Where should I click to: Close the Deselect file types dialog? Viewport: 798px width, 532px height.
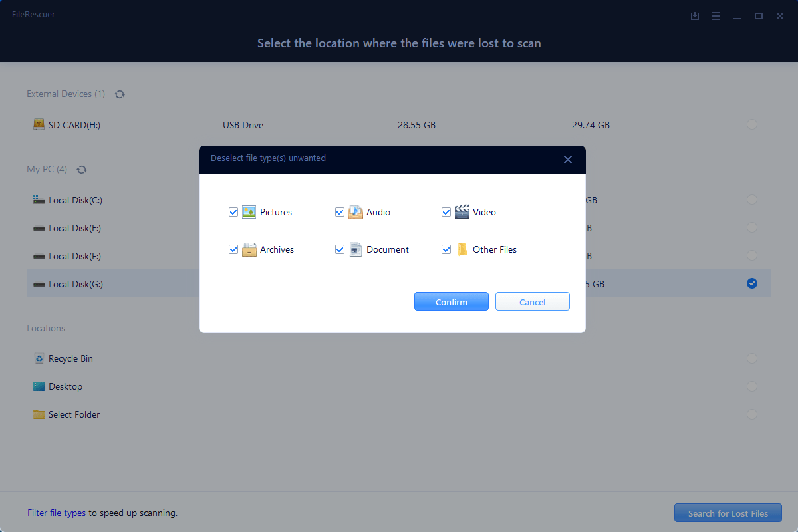coord(567,160)
